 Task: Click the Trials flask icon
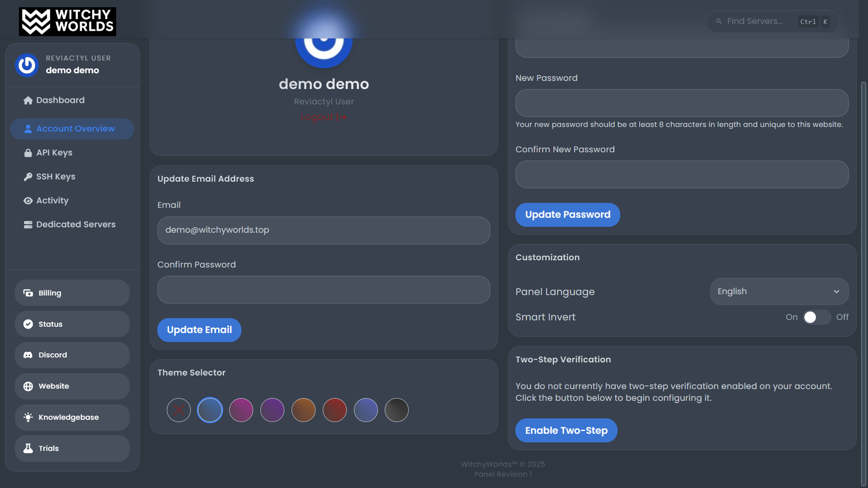pyautogui.click(x=28, y=448)
